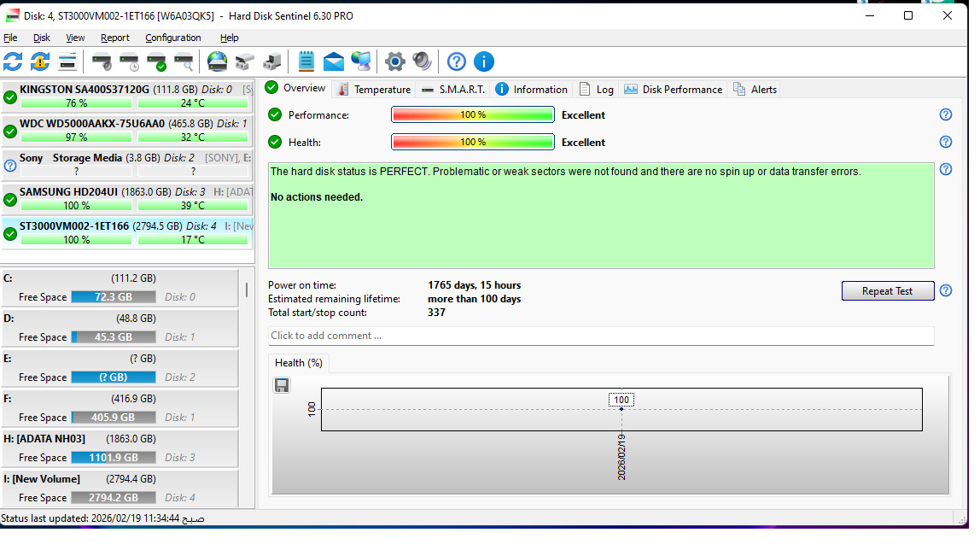Viewport: 980px width, 550px height.
Task: Click the globe and monitor network icon
Action: pyautogui.click(x=360, y=61)
